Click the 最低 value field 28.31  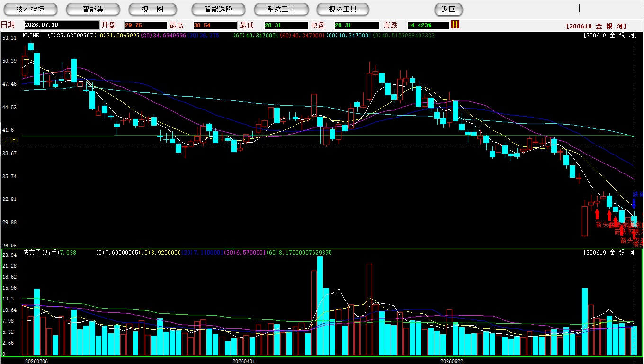[286, 25]
